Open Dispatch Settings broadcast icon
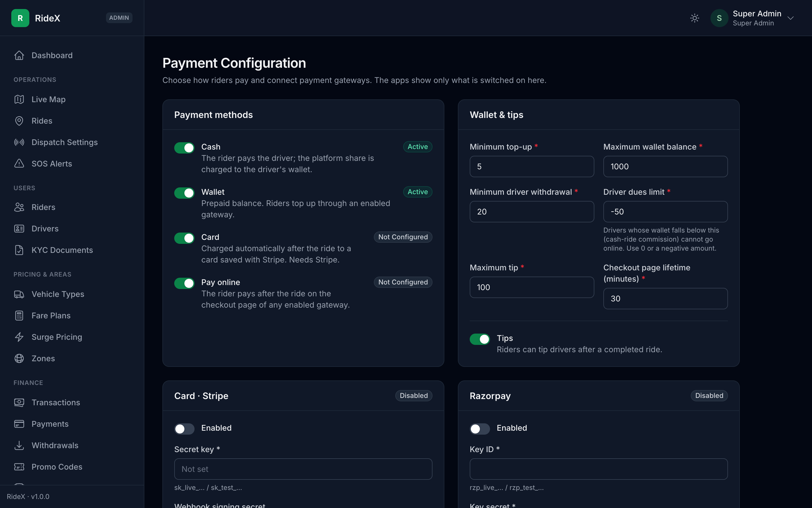 pos(19,143)
